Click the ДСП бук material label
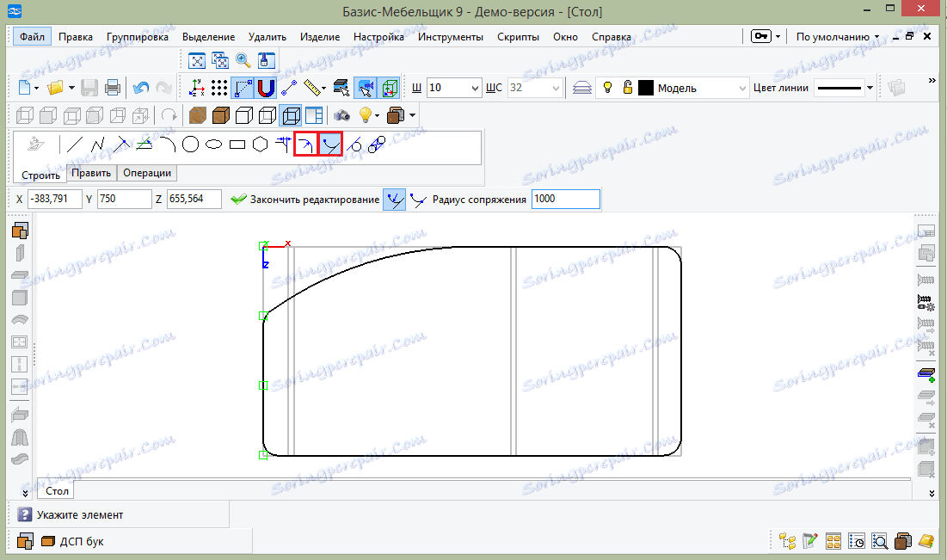 [82, 541]
